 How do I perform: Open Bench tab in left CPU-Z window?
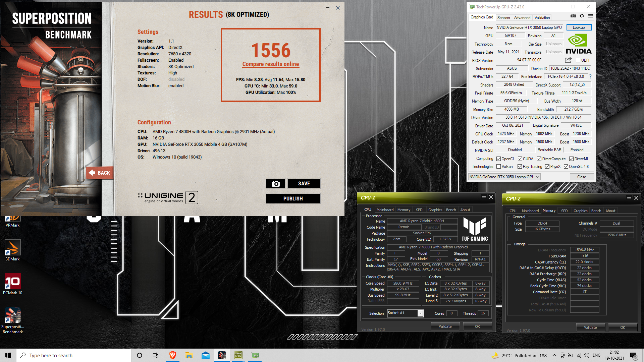pos(451,210)
